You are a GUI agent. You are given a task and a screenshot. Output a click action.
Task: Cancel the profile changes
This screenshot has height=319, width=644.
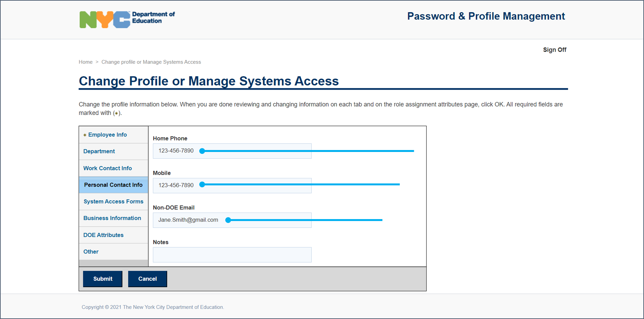pos(148,279)
